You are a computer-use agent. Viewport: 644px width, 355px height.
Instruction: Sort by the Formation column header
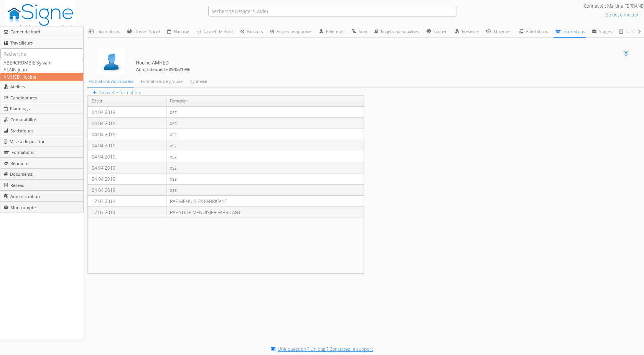click(265, 101)
